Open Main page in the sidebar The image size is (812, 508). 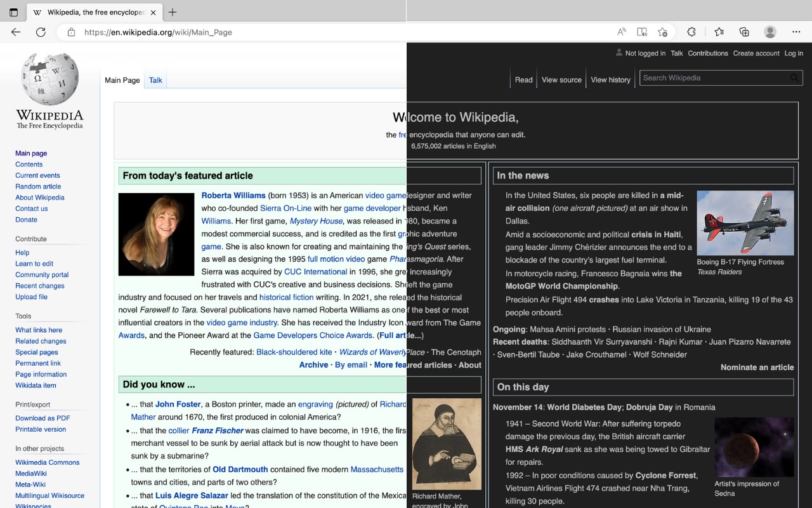point(31,153)
